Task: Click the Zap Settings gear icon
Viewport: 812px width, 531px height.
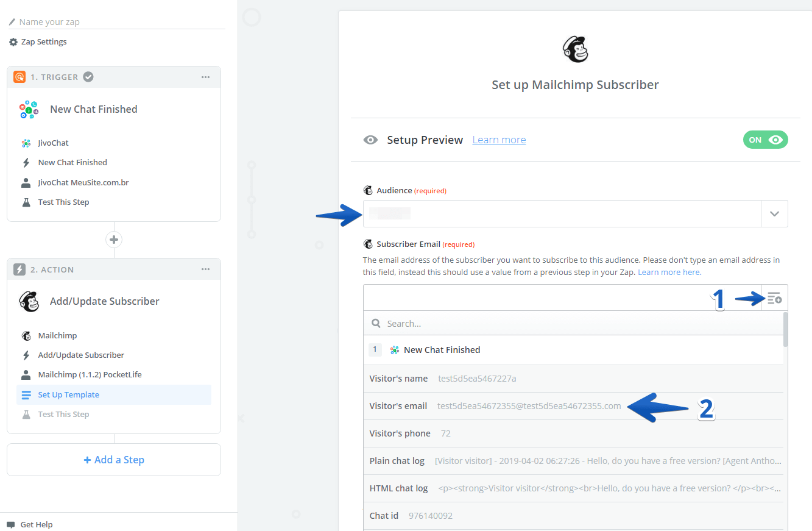Action: click(13, 42)
